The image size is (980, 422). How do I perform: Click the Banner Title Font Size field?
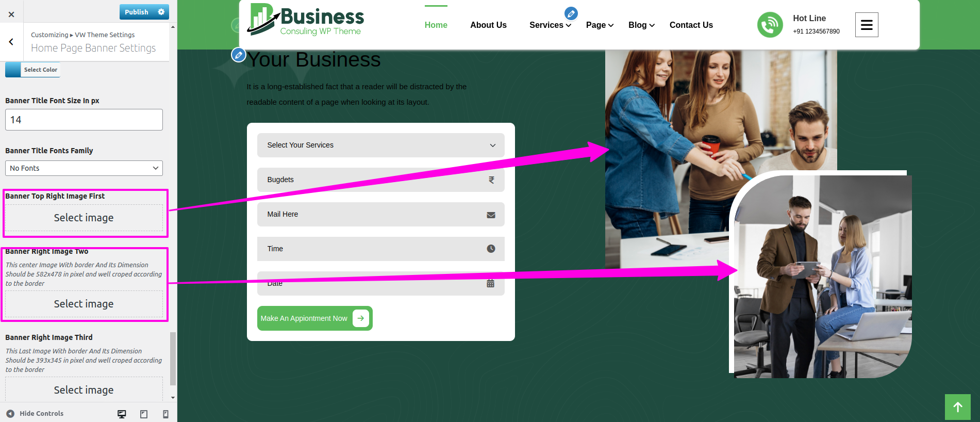(84, 120)
